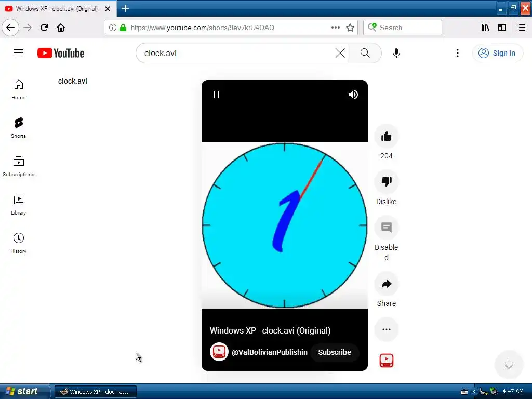Open Home in the YouTube sidebar
The height and width of the screenshot is (399, 532).
(18, 90)
